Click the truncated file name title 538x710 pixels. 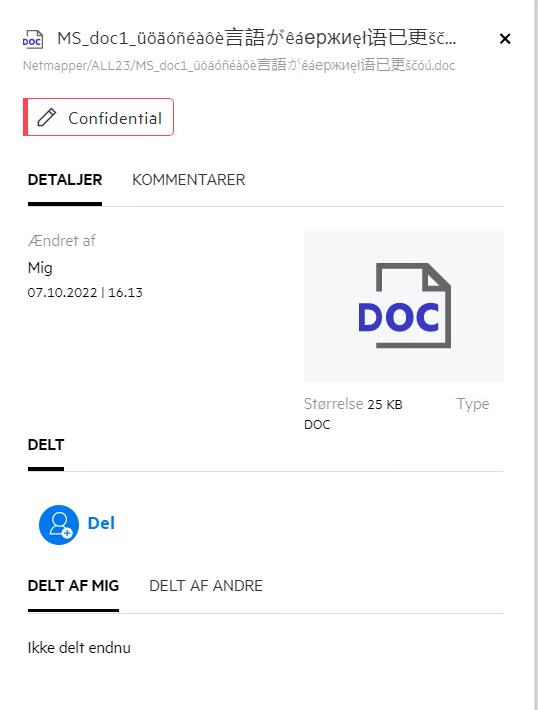257,38
